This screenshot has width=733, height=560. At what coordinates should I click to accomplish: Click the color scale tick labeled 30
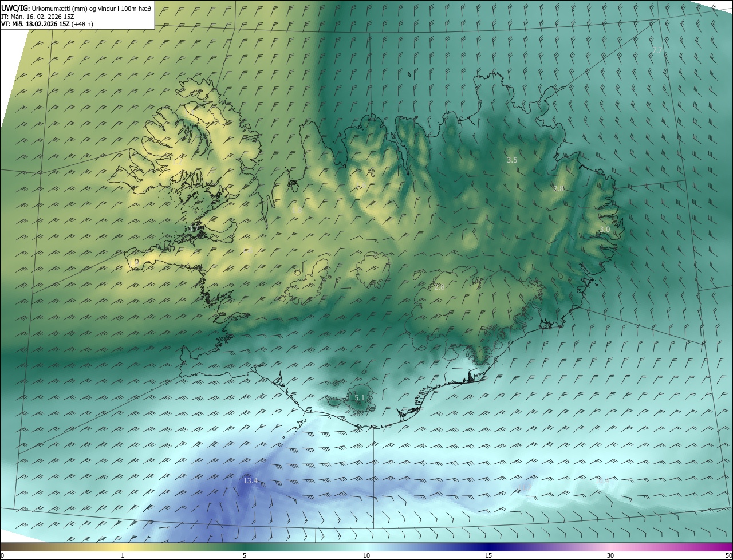[x=610, y=555]
